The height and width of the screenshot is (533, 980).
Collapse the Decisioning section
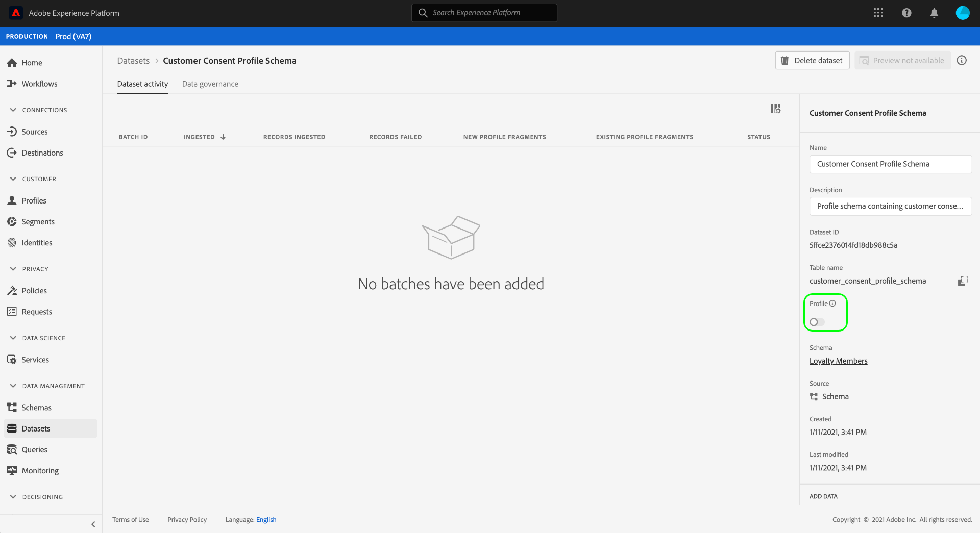coord(13,497)
